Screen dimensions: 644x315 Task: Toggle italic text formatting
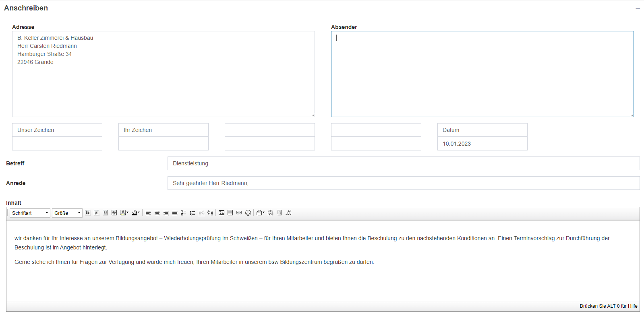pyautogui.click(x=97, y=213)
